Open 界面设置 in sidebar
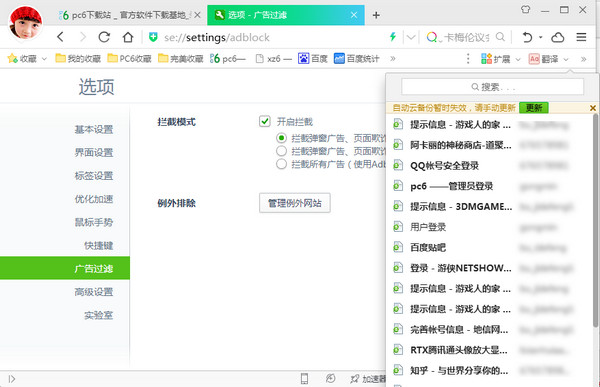This screenshot has width=600, height=387. click(94, 152)
